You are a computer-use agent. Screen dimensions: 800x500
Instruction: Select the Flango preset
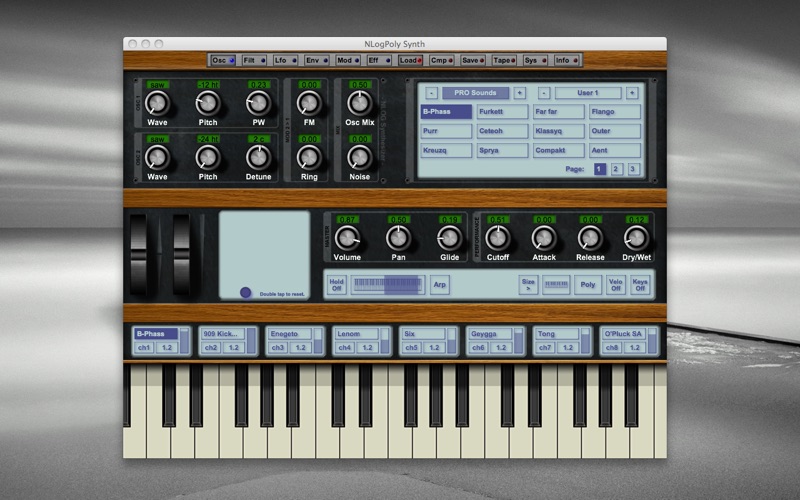[614, 112]
